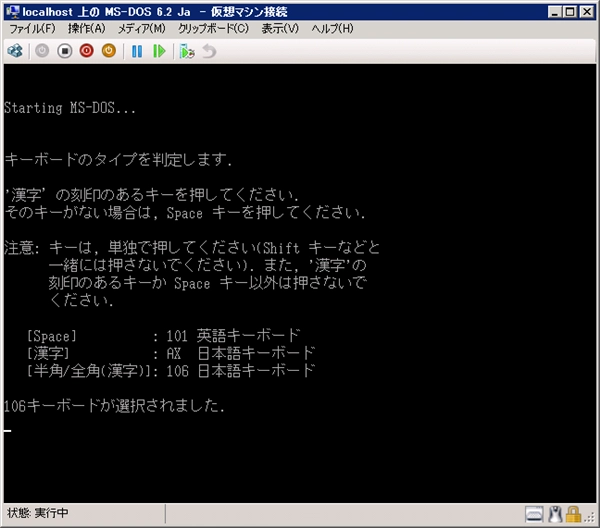Click the '[半角/全角(漢字)]: 106 日本語キーボード' line
Screen dimensions: 600x528
[x=171, y=371]
